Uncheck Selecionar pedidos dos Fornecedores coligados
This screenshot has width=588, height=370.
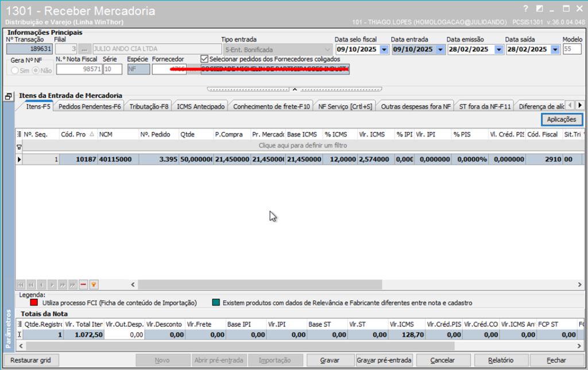(204, 59)
